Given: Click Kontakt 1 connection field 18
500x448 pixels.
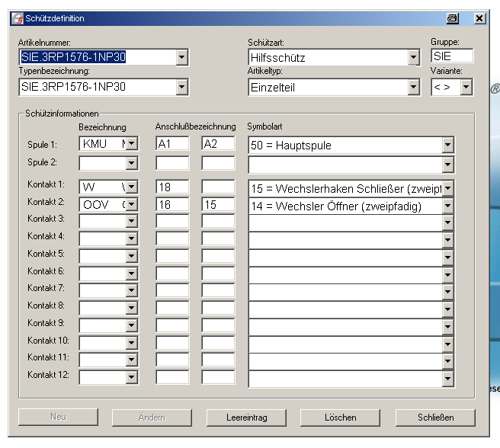Looking at the screenshot, I should [x=172, y=187].
